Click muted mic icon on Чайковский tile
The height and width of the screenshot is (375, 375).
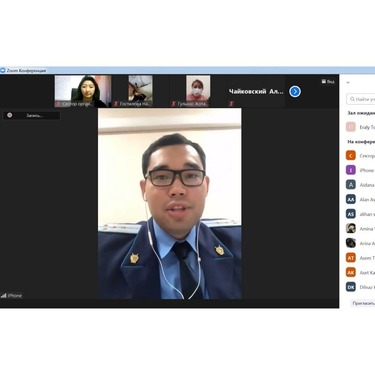(x=231, y=104)
